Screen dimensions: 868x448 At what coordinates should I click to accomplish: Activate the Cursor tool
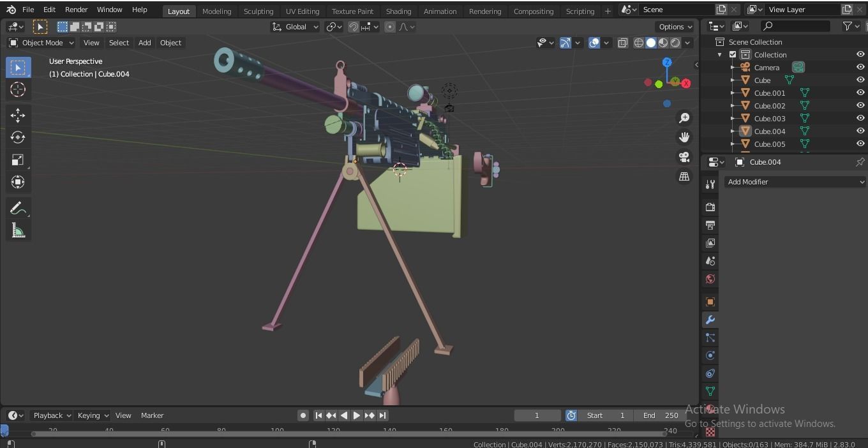coord(18,89)
